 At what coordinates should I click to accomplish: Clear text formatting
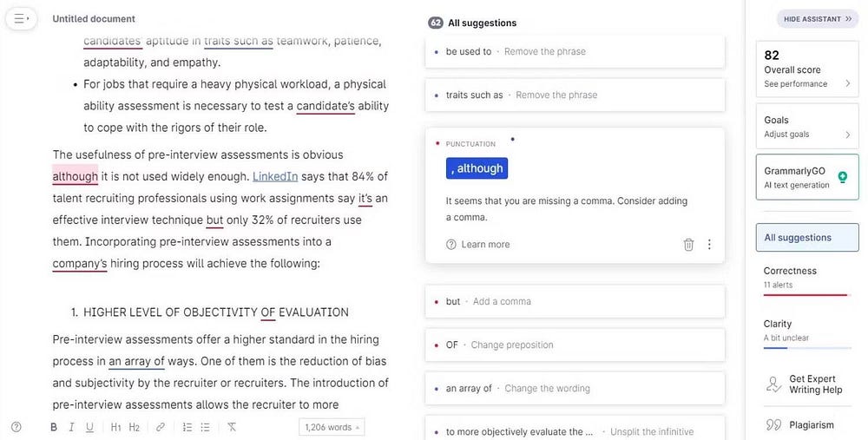232,427
